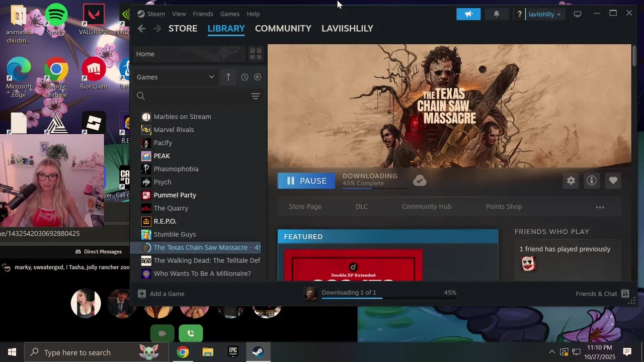
Task: Select Stumble Guys in the library list
Action: [196, 234]
